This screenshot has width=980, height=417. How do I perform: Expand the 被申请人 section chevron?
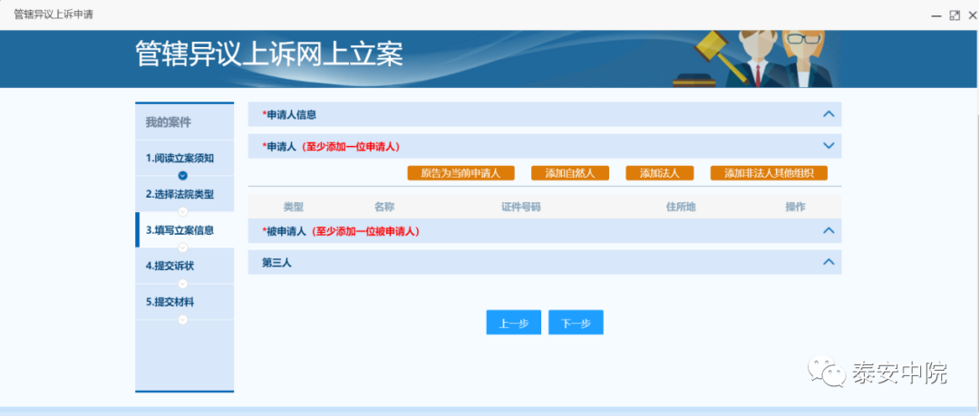pyautogui.click(x=829, y=230)
